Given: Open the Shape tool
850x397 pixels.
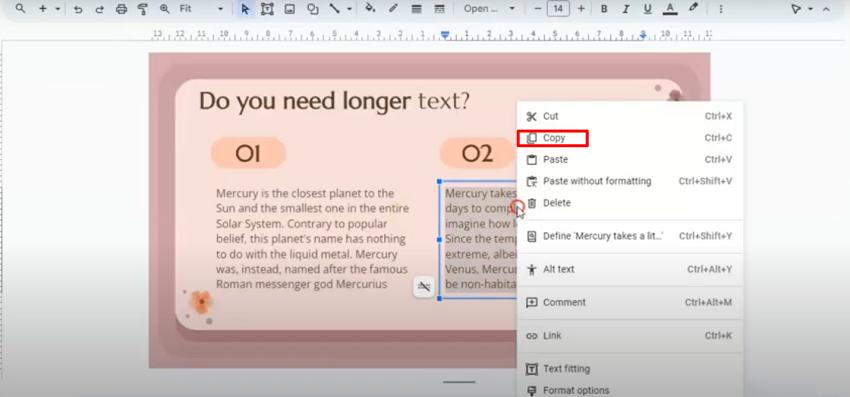Looking at the screenshot, I should [x=312, y=9].
